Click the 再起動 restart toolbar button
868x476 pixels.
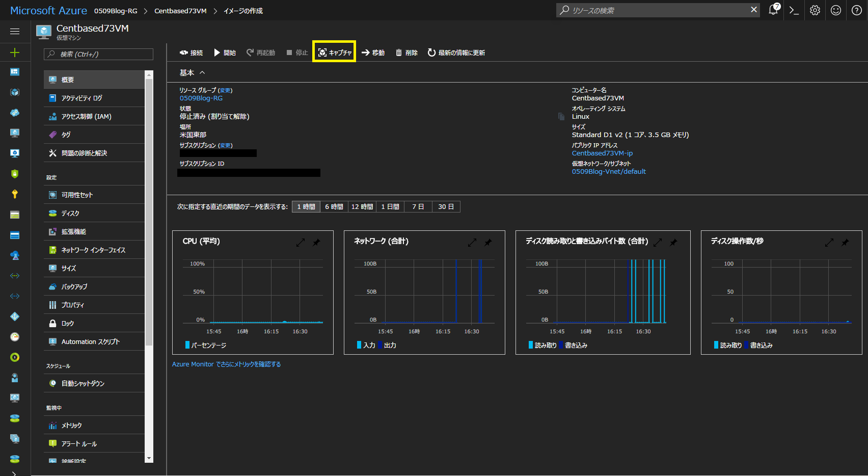pyautogui.click(x=261, y=52)
